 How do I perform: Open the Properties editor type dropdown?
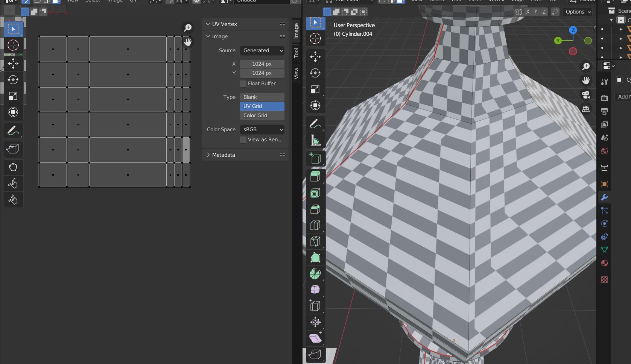(609, 66)
